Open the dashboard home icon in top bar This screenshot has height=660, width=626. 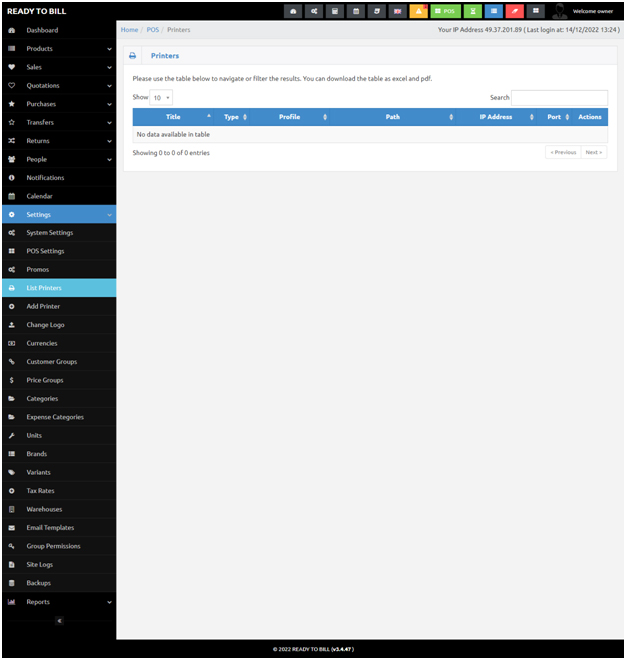point(293,11)
